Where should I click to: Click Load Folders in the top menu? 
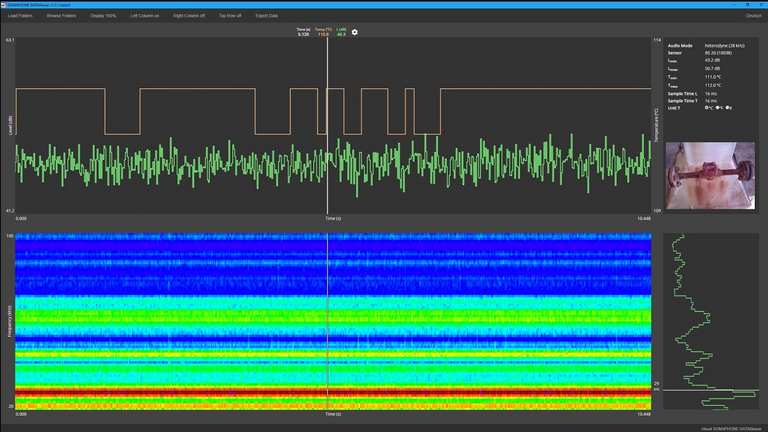click(21, 16)
